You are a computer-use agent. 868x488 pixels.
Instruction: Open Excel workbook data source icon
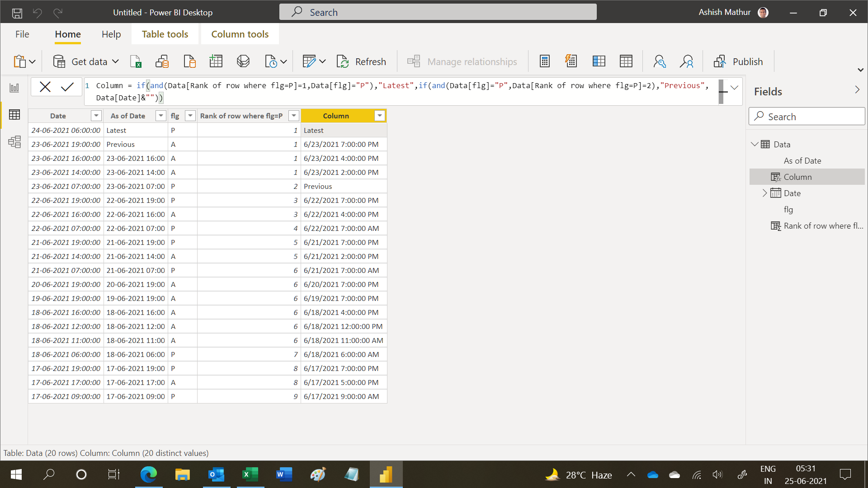(136, 61)
